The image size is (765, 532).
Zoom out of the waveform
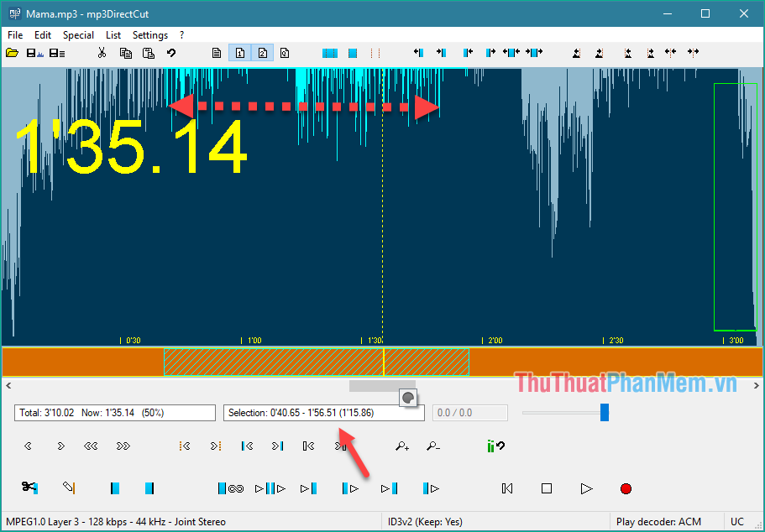(x=433, y=446)
